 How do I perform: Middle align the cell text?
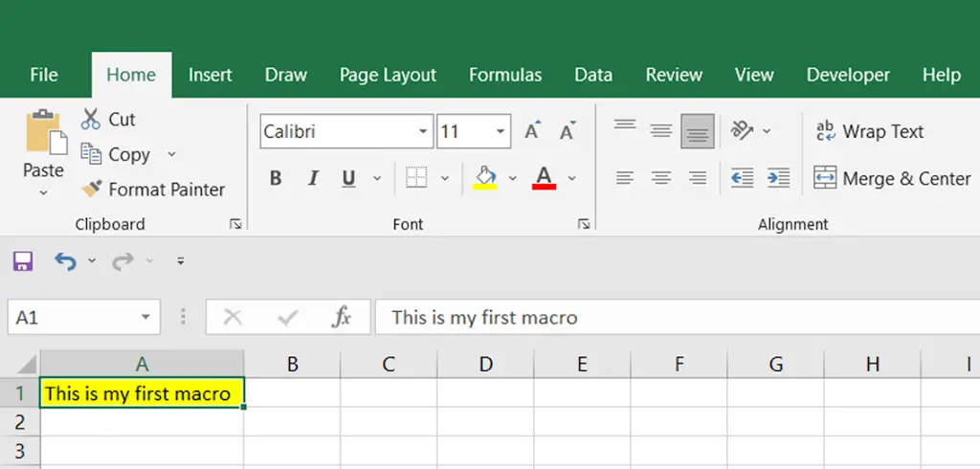click(660, 131)
